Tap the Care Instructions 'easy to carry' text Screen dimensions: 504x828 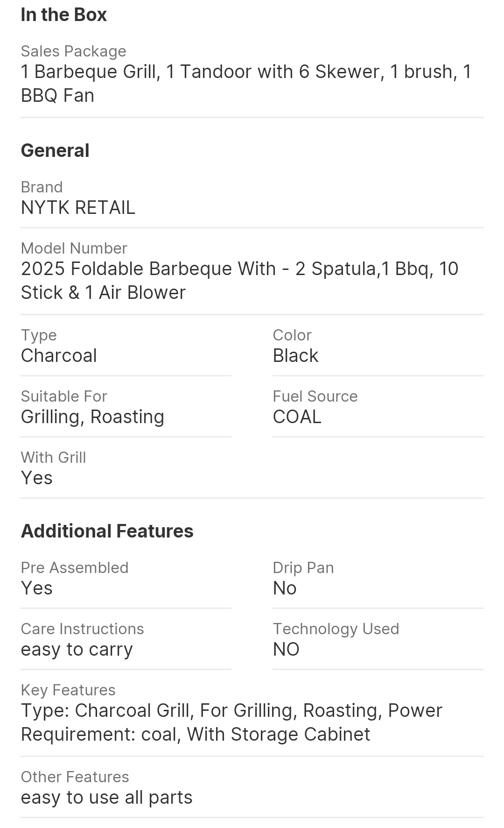(77, 649)
